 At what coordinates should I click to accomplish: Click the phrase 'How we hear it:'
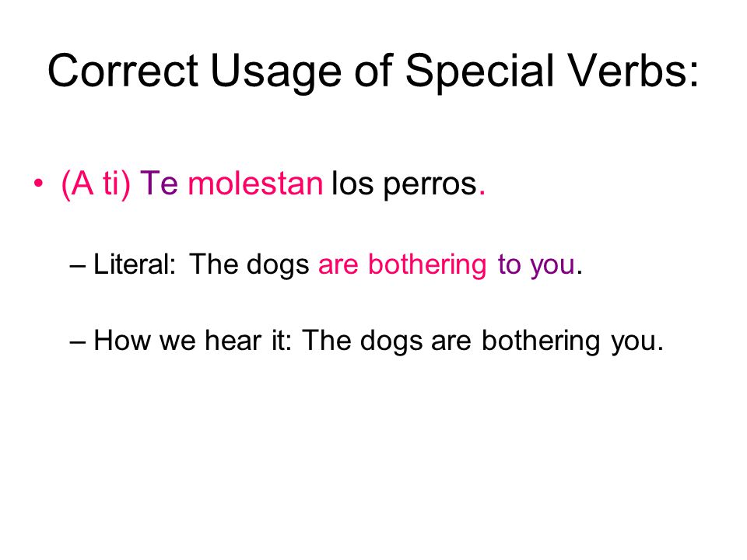pyautogui.click(x=192, y=341)
